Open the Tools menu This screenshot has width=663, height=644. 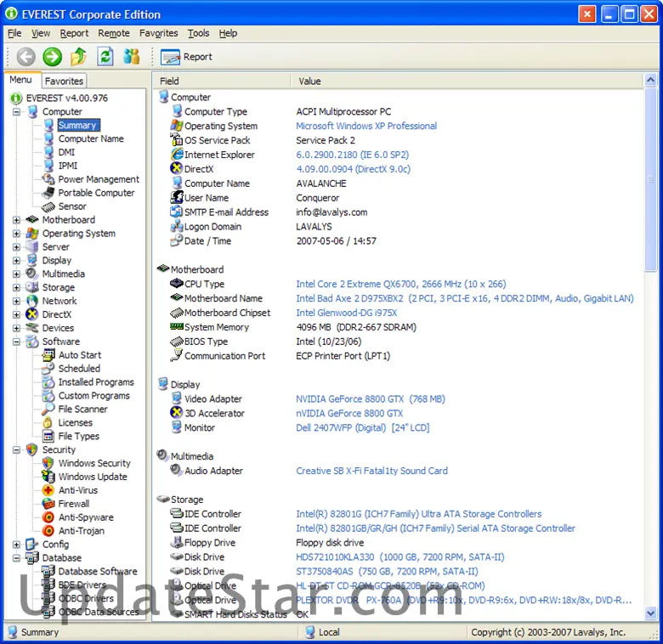(x=198, y=33)
